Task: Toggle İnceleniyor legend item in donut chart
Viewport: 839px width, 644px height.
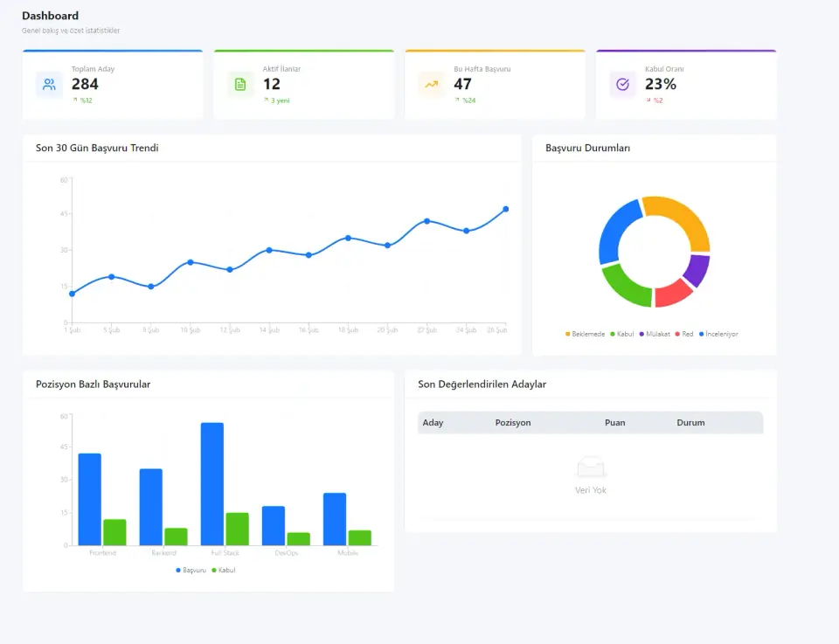Action: point(718,334)
